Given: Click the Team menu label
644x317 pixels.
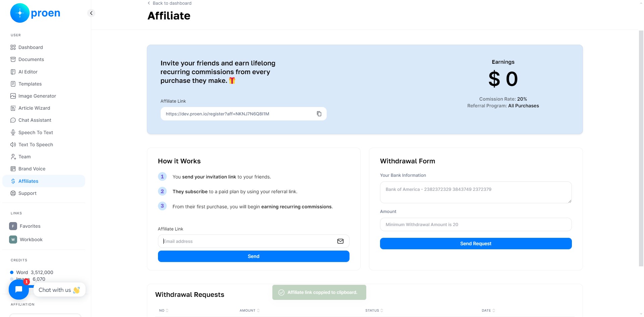Looking at the screenshot, I should (24, 157).
